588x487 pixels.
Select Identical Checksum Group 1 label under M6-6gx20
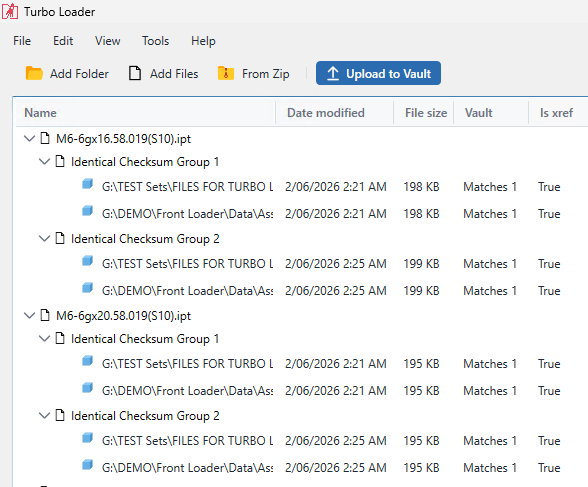[x=145, y=339]
